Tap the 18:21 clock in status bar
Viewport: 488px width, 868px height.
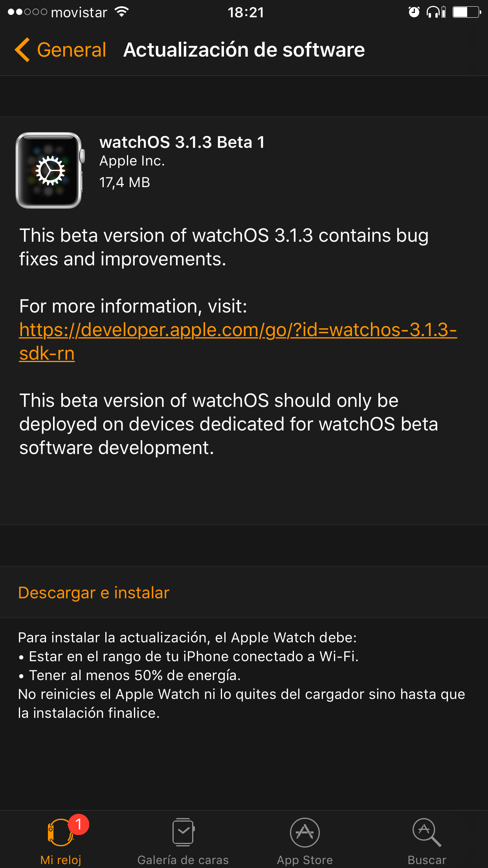click(x=246, y=12)
